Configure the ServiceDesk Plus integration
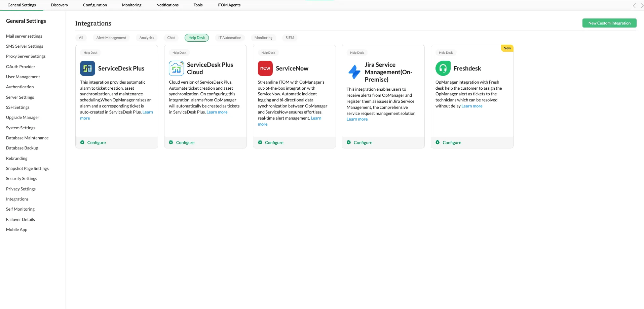The image size is (644, 309). [x=97, y=142]
